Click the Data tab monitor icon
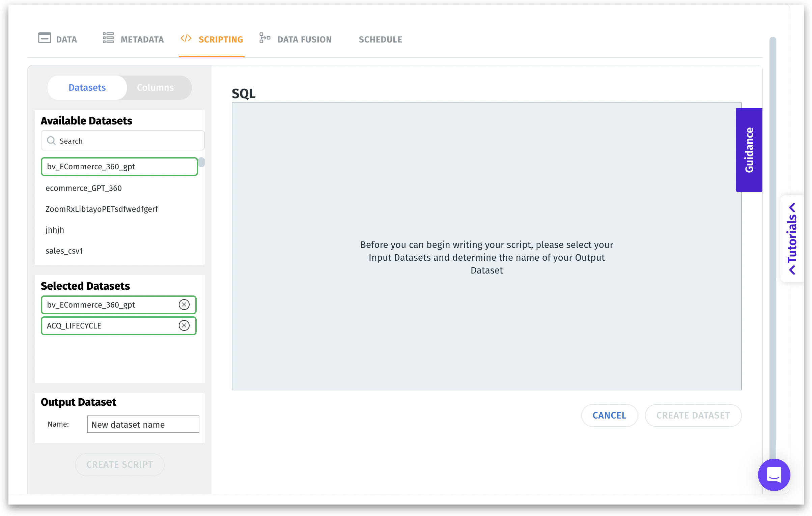This screenshot has height=516, width=812. (x=45, y=38)
